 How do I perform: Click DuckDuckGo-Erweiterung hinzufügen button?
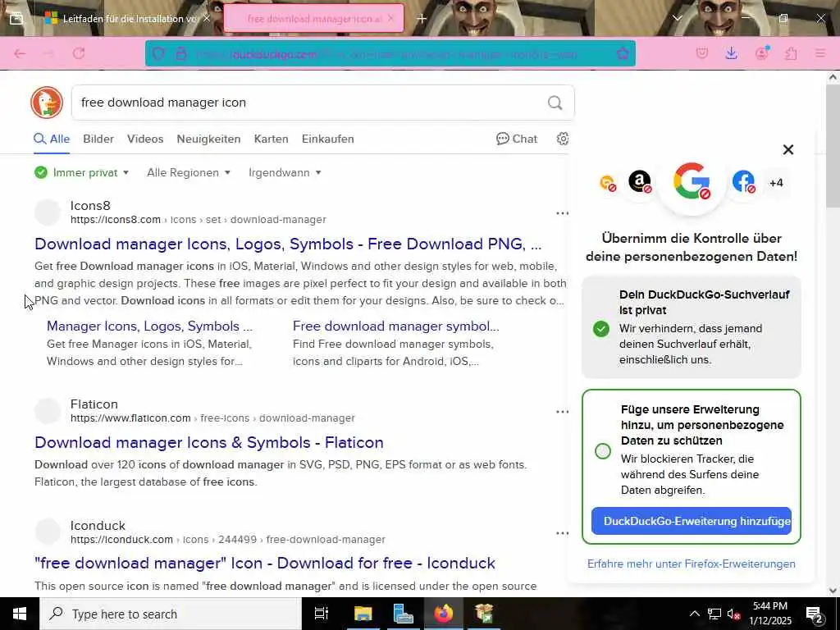click(691, 521)
